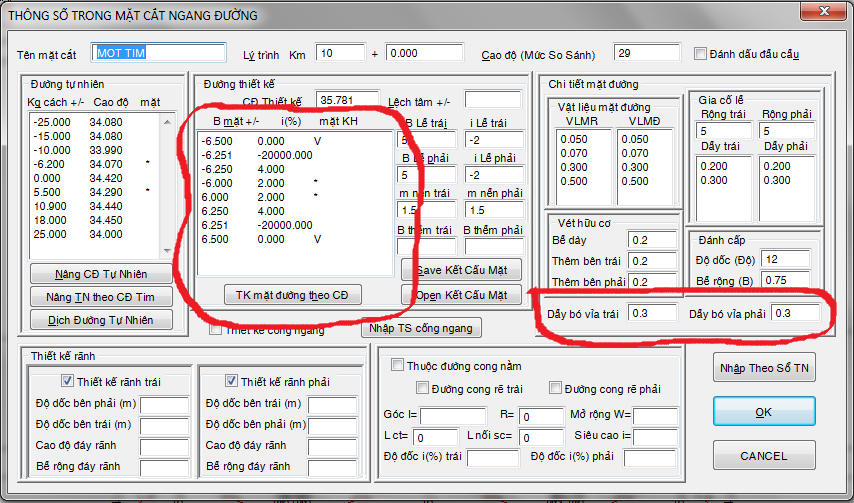Click the B thêm phải field

tap(494, 246)
